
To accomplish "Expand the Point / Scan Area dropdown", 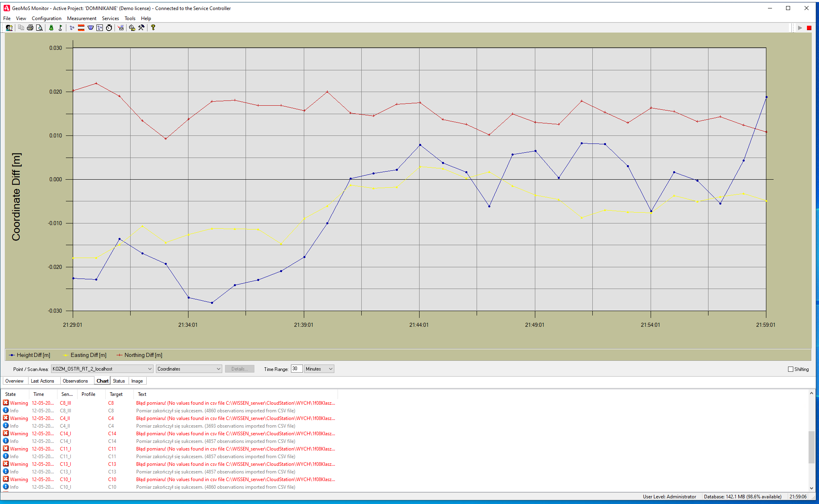I will 149,369.
